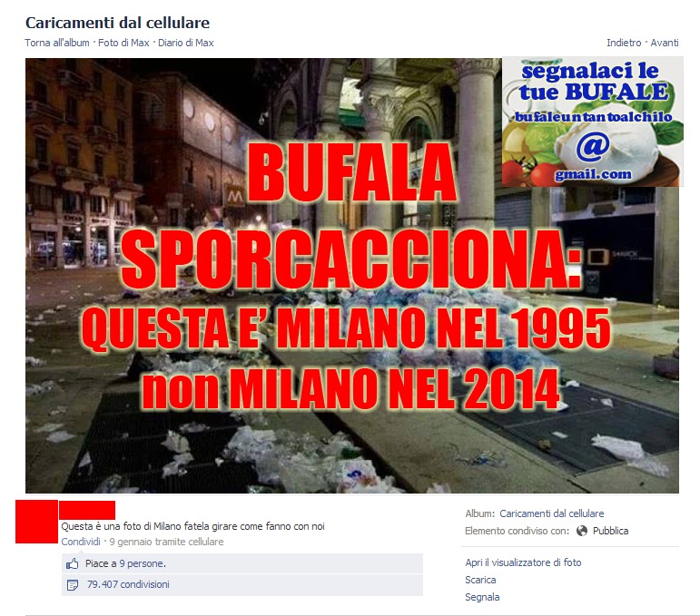The width and height of the screenshot is (700, 616).
Task: Go back via Torna all'album
Action: (57, 43)
